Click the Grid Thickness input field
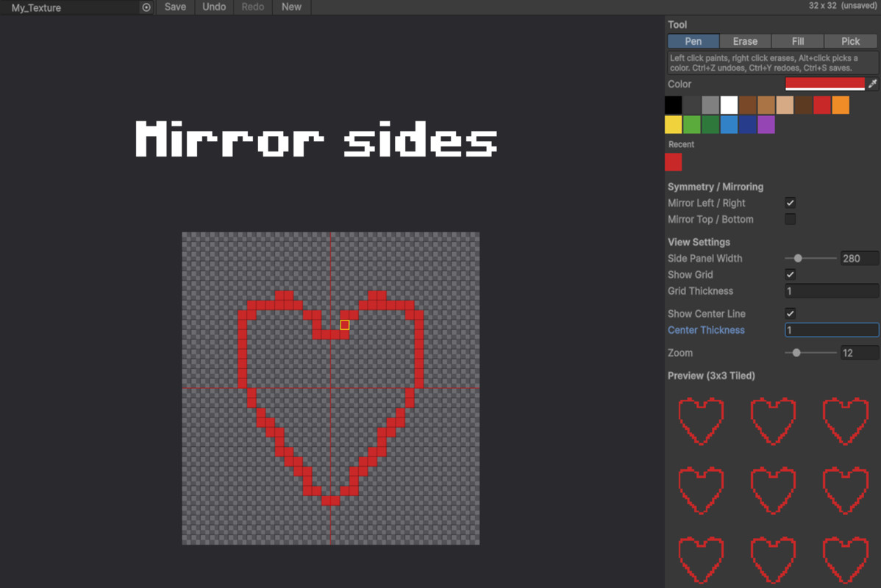This screenshot has height=588, width=881. pos(832,291)
